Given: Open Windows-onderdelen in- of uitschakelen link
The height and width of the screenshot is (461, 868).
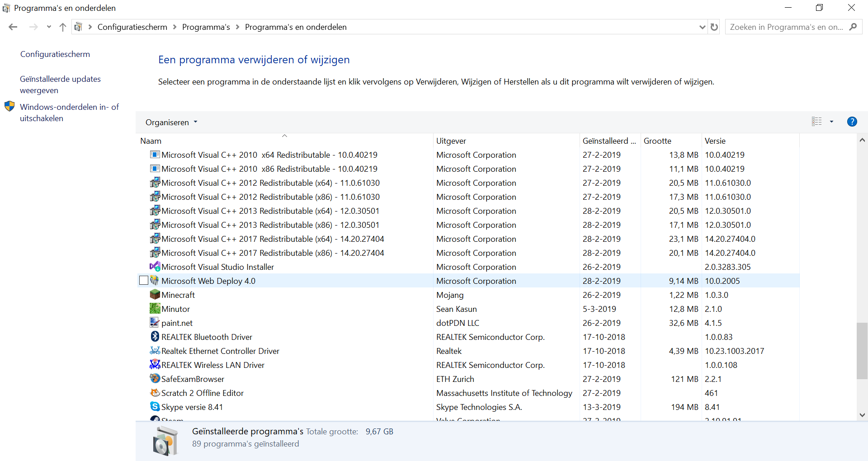Looking at the screenshot, I should point(69,113).
